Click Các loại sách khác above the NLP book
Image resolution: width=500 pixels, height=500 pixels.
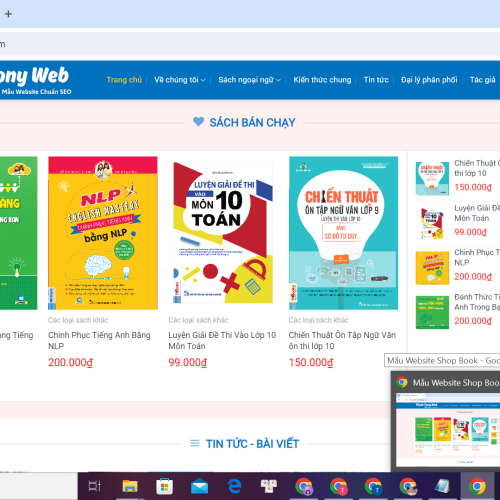tap(78, 320)
